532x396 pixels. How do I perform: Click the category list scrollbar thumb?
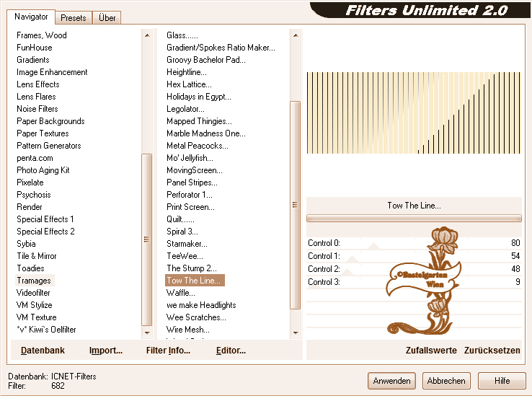[146, 239]
